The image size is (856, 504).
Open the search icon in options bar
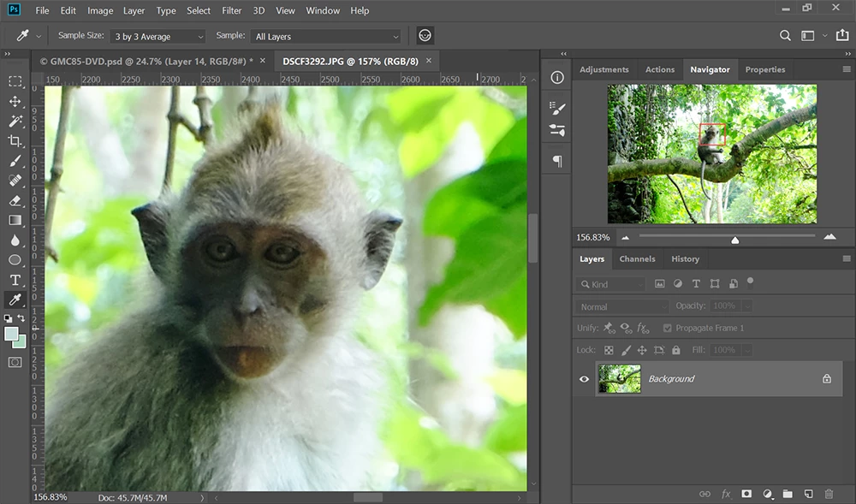pyautogui.click(x=785, y=36)
